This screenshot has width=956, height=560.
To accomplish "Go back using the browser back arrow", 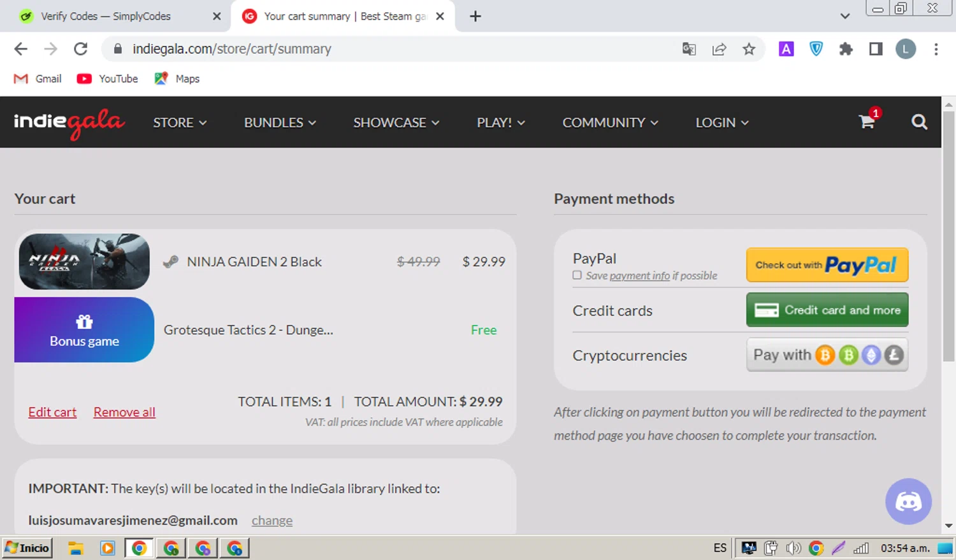I will pos(20,49).
